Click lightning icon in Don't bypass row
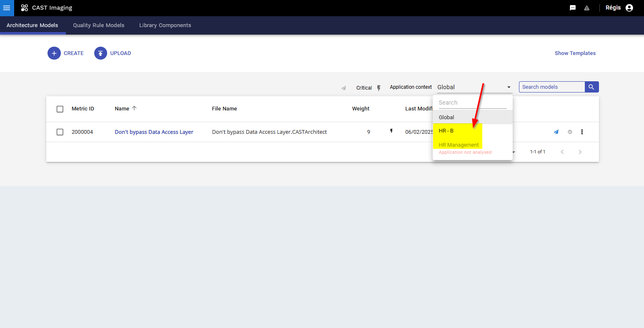 tap(391, 131)
